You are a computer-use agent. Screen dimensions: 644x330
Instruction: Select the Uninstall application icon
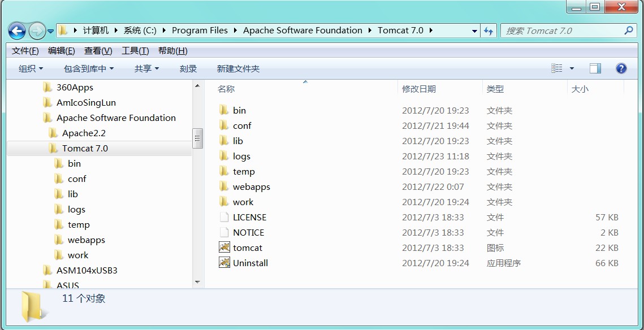point(224,263)
